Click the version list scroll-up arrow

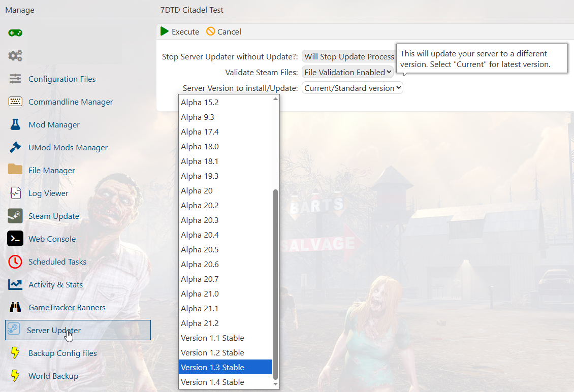pos(276,99)
